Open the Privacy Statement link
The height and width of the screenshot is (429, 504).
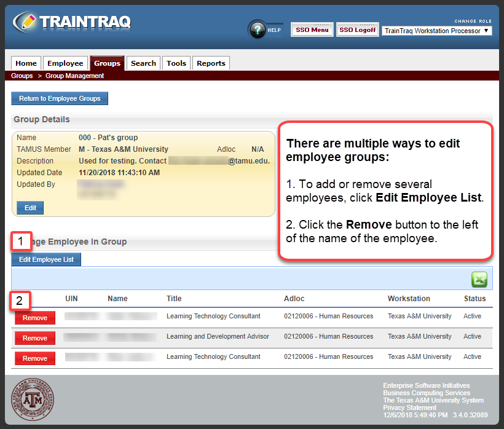click(409, 407)
